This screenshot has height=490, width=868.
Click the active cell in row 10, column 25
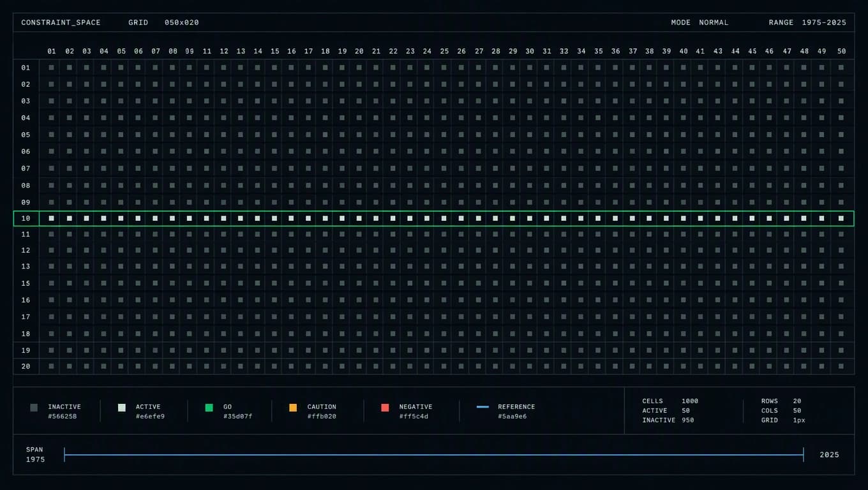tap(444, 218)
